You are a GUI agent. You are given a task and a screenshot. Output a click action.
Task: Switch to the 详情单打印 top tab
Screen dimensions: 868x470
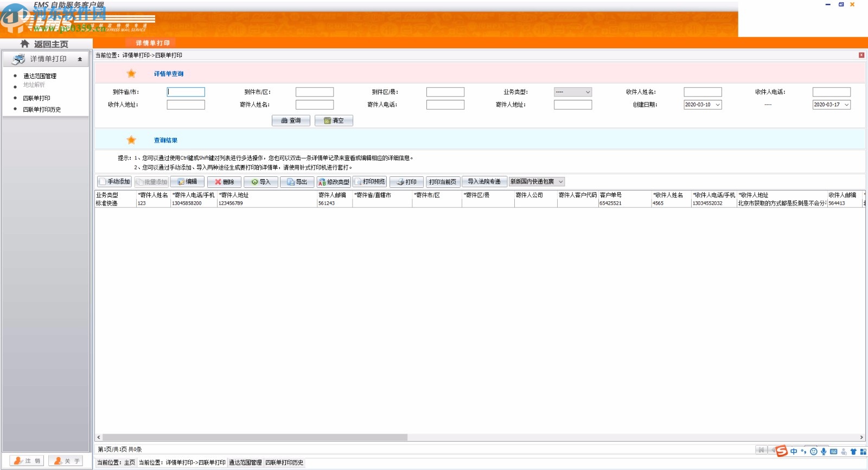[x=152, y=43]
